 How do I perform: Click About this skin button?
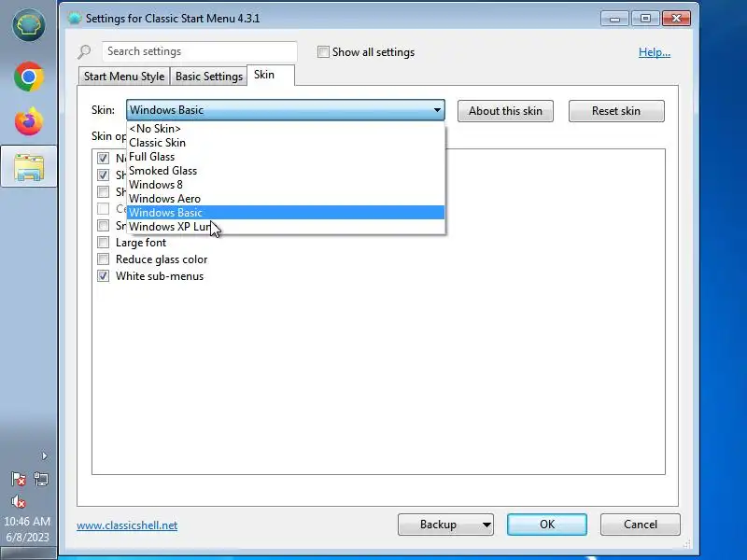[x=505, y=111]
